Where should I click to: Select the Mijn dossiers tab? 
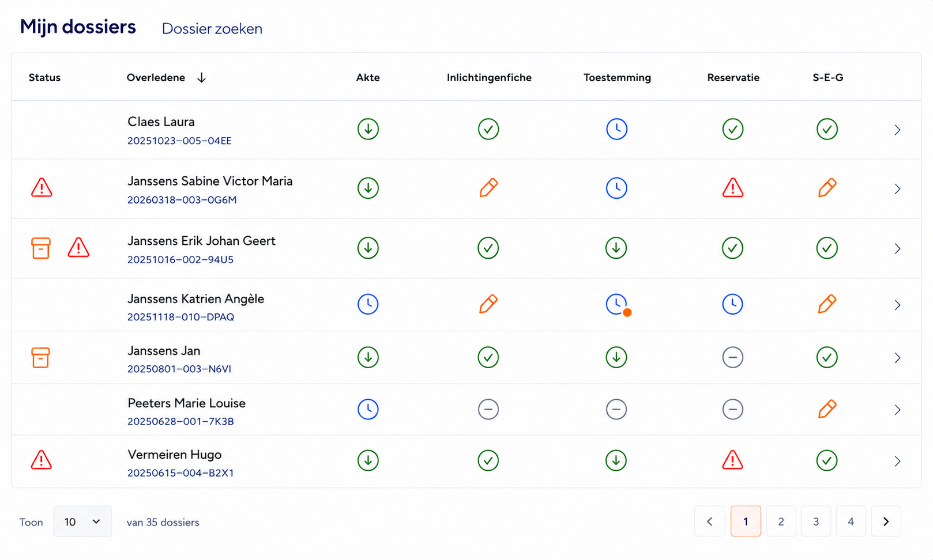pyautogui.click(x=78, y=27)
